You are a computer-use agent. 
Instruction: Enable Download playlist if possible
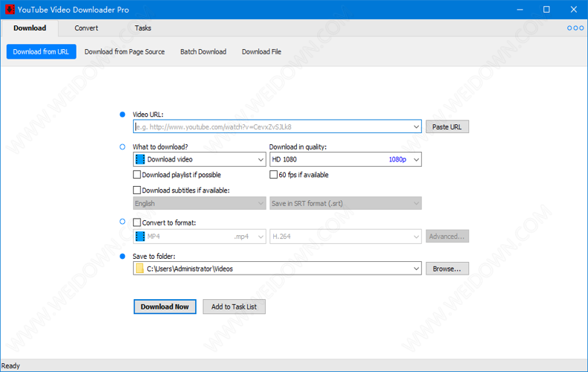coord(137,175)
